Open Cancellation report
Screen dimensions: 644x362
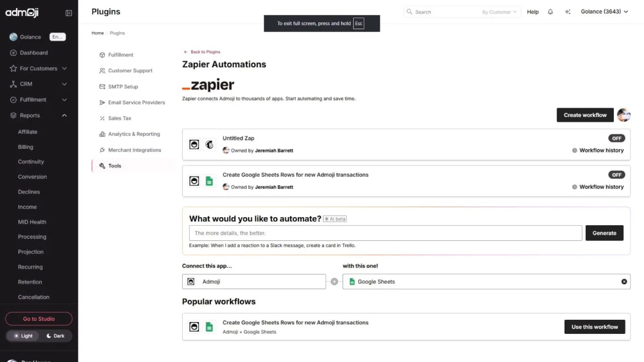(33, 297)
